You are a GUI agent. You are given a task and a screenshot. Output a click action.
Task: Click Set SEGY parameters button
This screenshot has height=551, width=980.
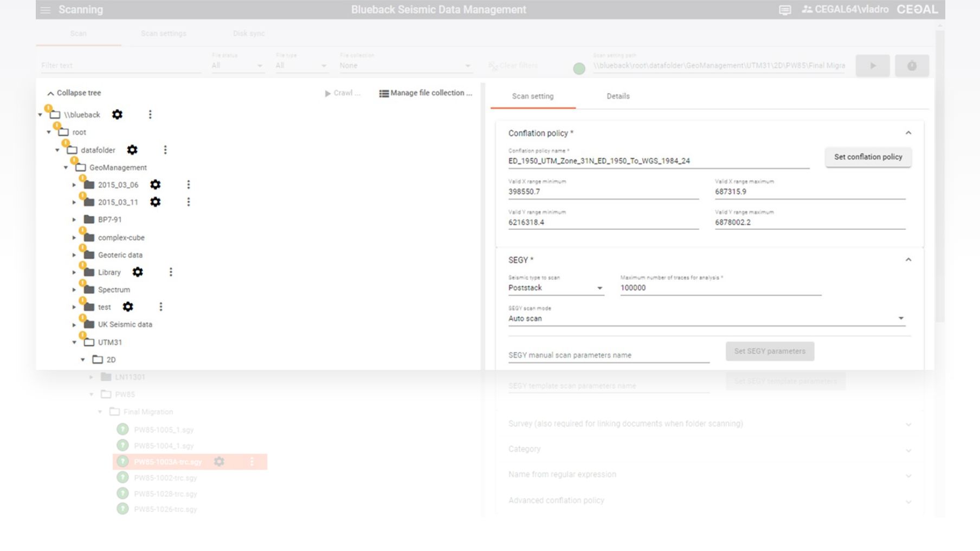click(770, 351)
